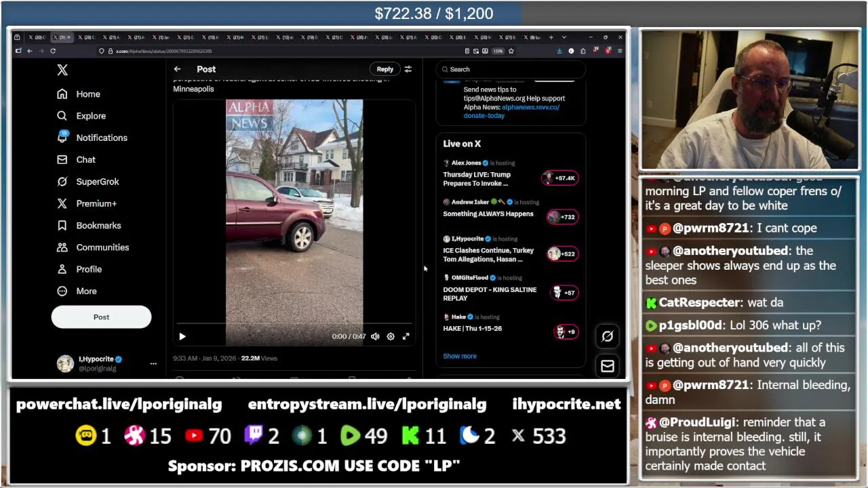Click the X logo in sidebar
868x488 pixels.
pyautogui.click(x=62, y=70)
